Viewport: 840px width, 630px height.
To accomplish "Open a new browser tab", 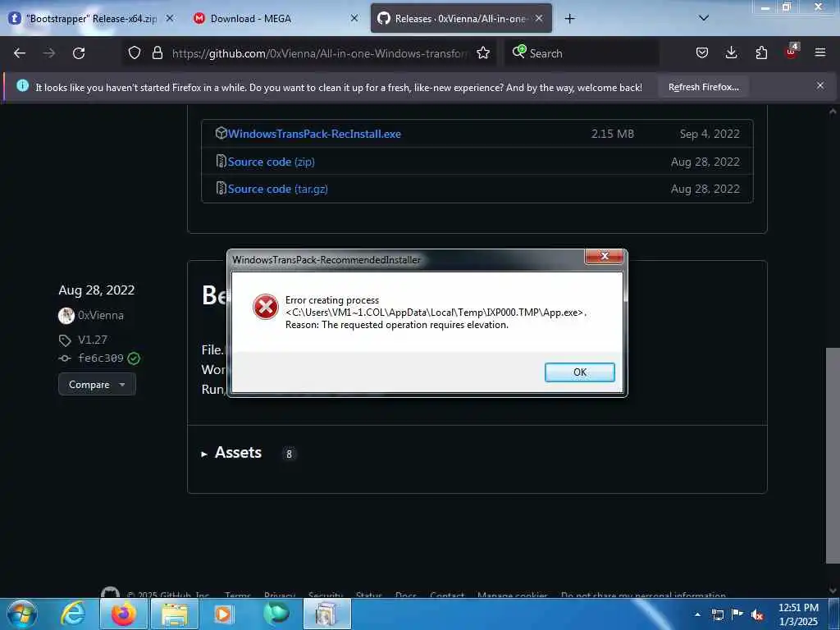I will point(569,19).
